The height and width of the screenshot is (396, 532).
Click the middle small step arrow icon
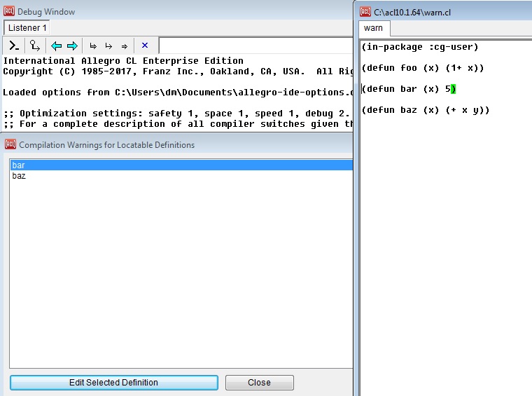pos(108,46)
